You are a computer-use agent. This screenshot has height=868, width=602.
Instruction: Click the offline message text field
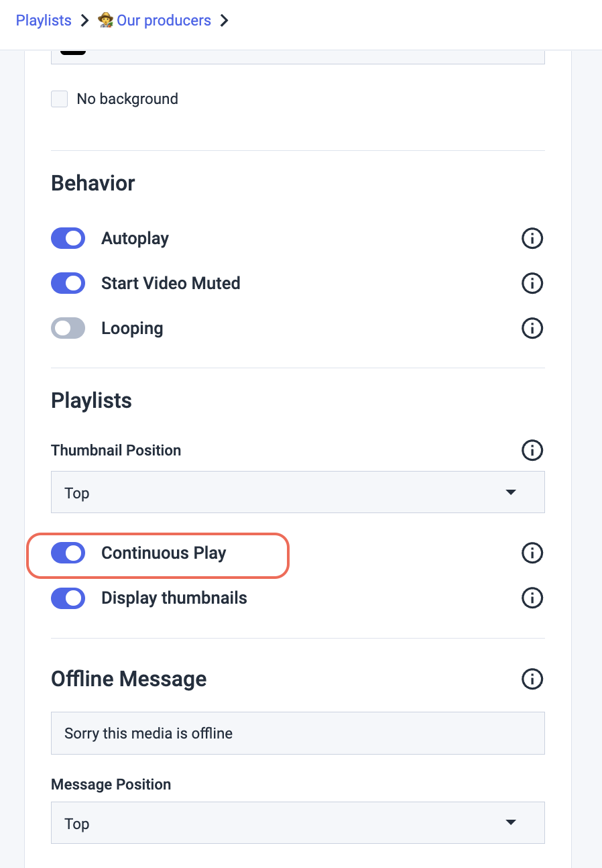click(298, 733)
